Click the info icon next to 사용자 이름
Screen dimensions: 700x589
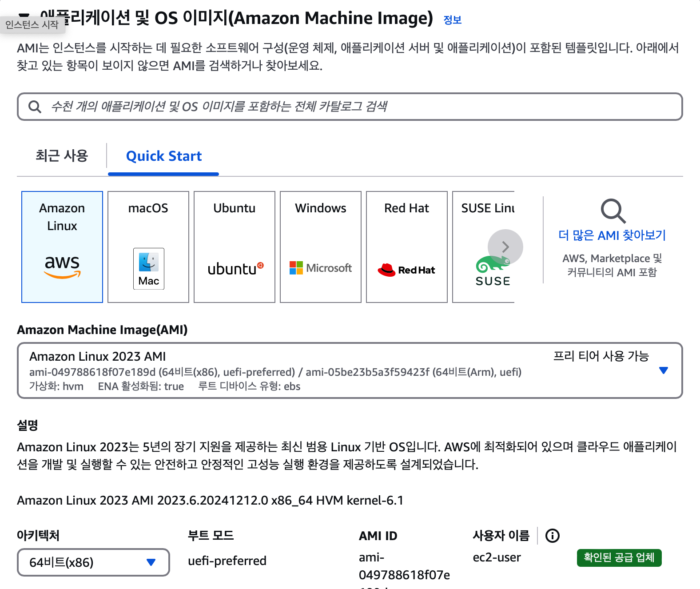552,536
